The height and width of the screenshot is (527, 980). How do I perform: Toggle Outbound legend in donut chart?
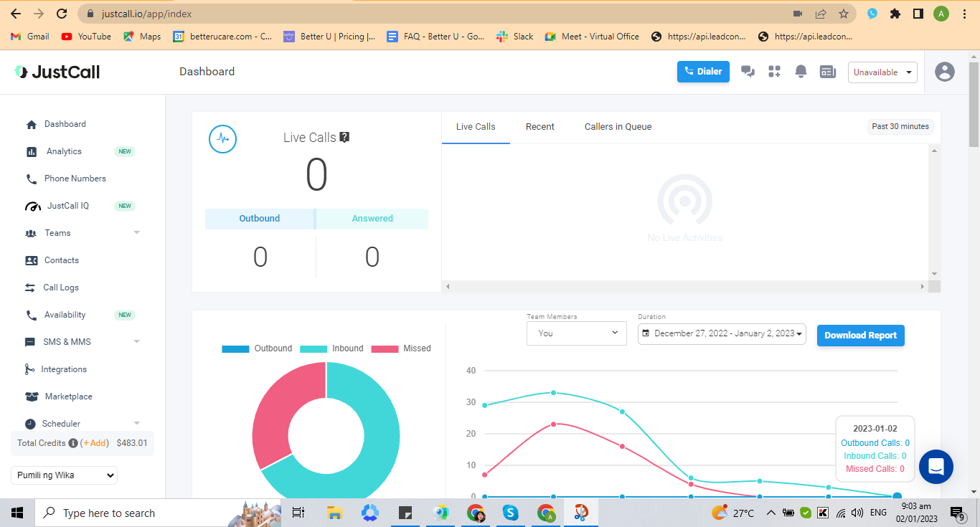tap(257, 348)
